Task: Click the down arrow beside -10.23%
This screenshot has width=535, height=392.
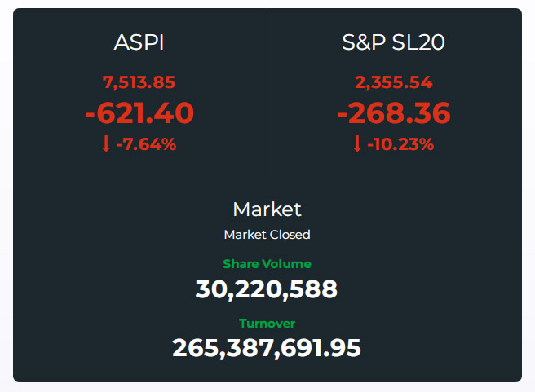Action: pyautogui.click(x=357, y=143)
